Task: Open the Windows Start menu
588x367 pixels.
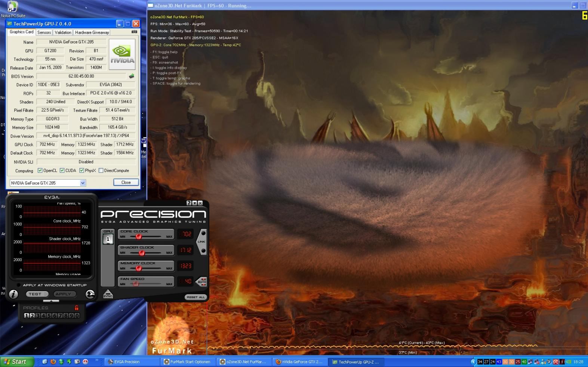Action: [x=17, y=362]
